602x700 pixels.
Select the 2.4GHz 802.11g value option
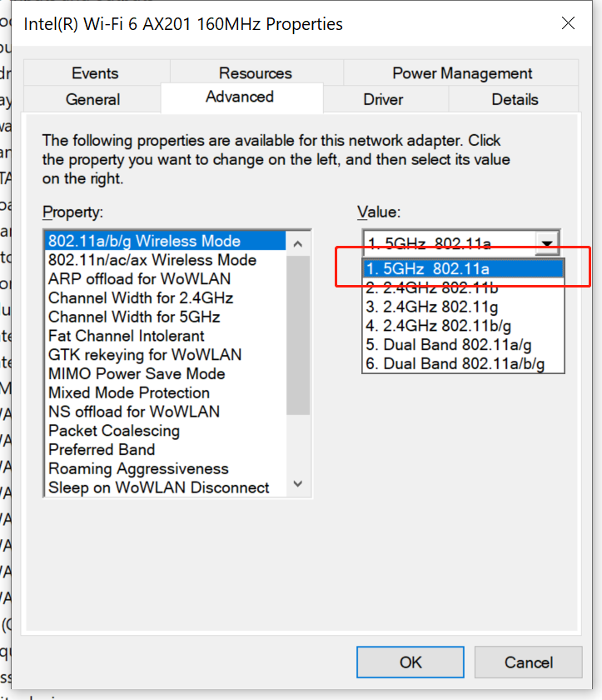click(x=463, y=307)
